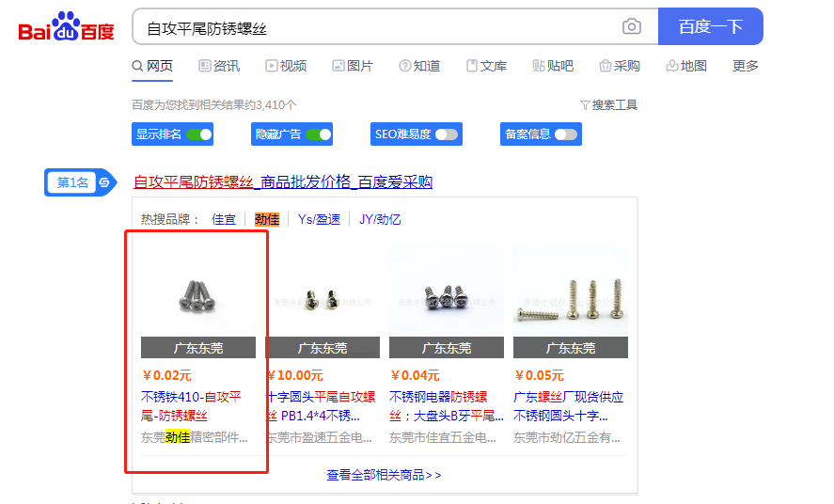Open product 不锈铁410-自攻平尾-防锈螺丝
This screenshot has height=504, width=834.
tap(191, 406)
